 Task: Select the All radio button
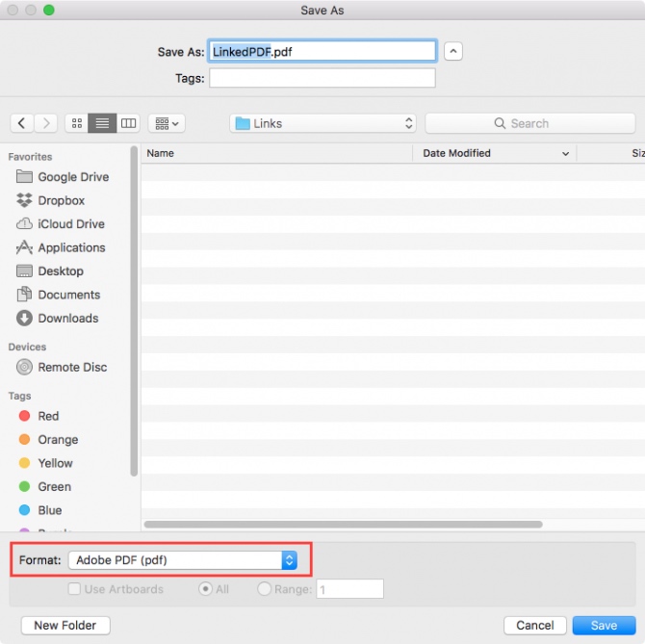[x=205, y=589]
